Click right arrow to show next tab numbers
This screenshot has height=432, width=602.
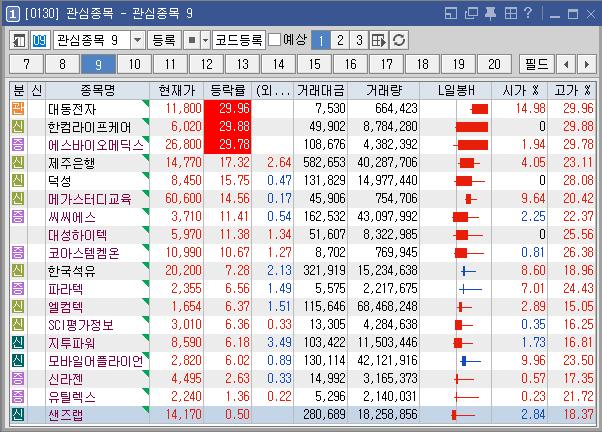coord(586,64)
